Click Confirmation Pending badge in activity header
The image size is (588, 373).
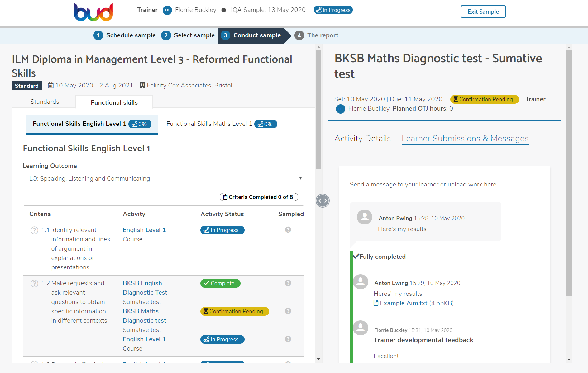(x=485, y=99)
